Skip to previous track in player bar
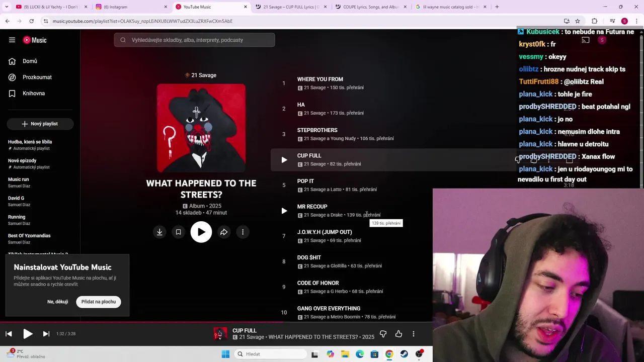644x362 pixels. (9, 334)
